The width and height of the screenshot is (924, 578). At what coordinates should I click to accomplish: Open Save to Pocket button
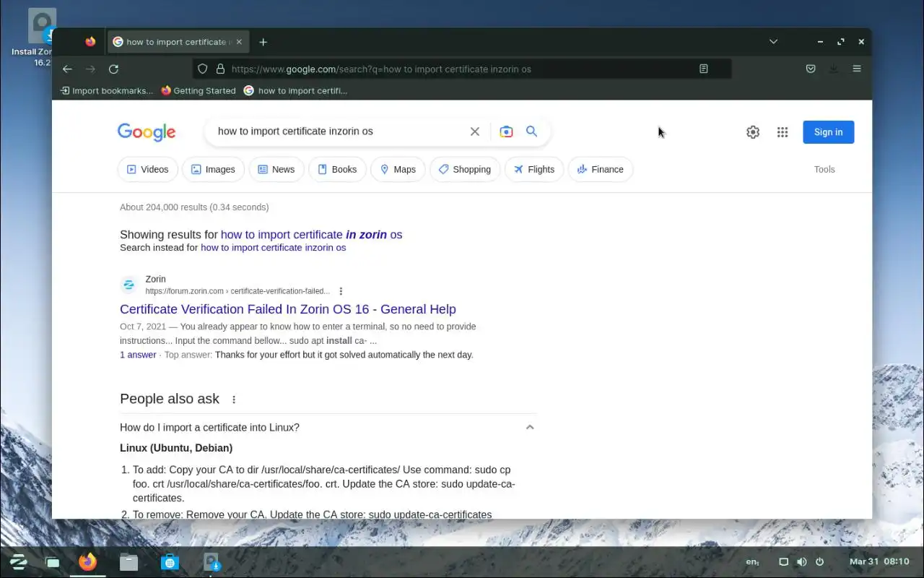click(x=811, y=69)
